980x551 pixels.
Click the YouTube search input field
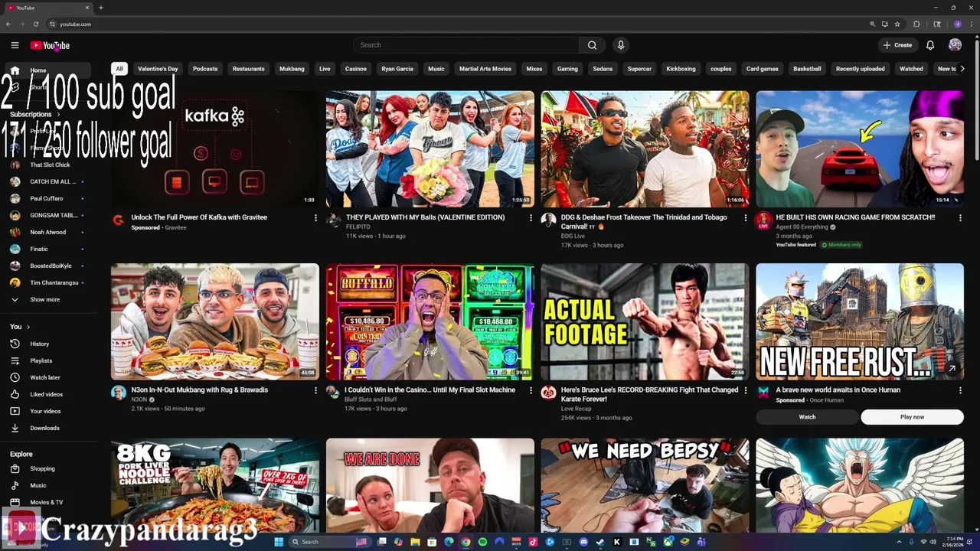coord(465,45)
